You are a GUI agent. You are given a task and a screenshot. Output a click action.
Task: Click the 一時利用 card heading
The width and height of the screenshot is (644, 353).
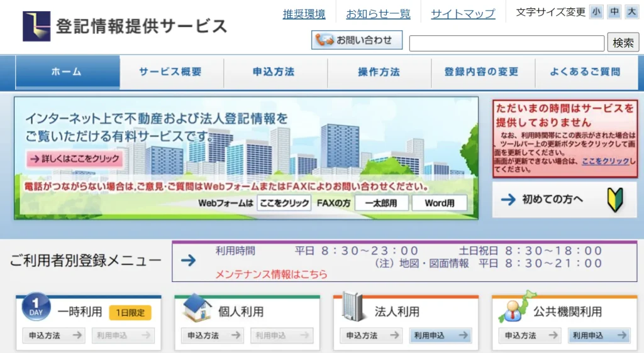click(80, 312)
